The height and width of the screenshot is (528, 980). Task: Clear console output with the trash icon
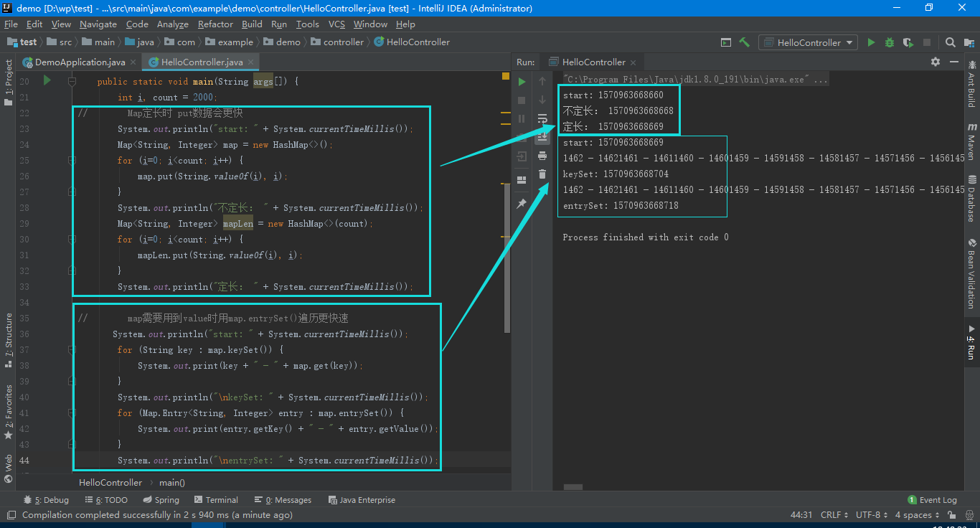[542, 174]
